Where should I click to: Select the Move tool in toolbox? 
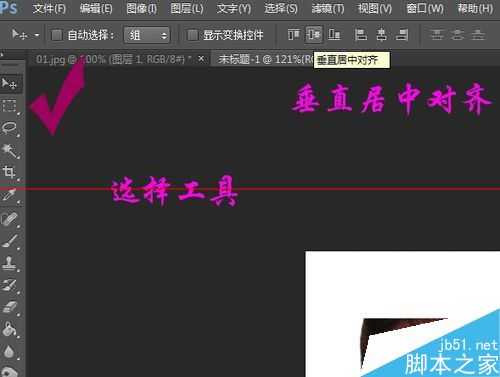click(x=9, y=83)
